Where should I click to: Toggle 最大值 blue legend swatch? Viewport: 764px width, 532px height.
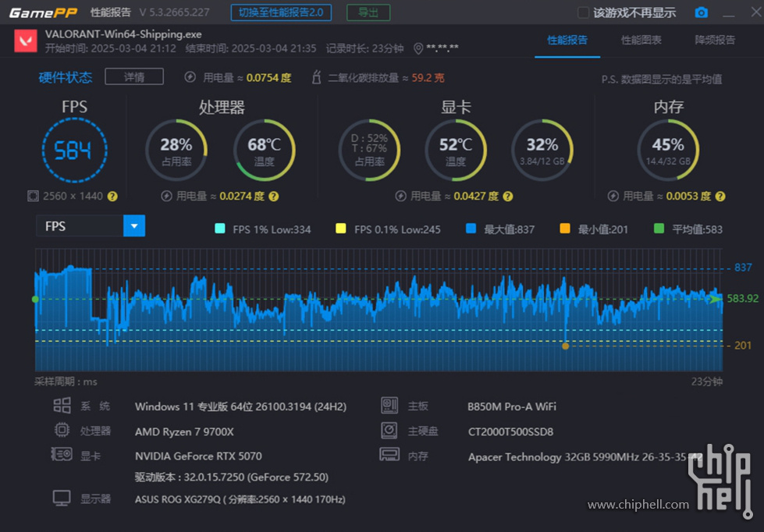click(471, 229)
